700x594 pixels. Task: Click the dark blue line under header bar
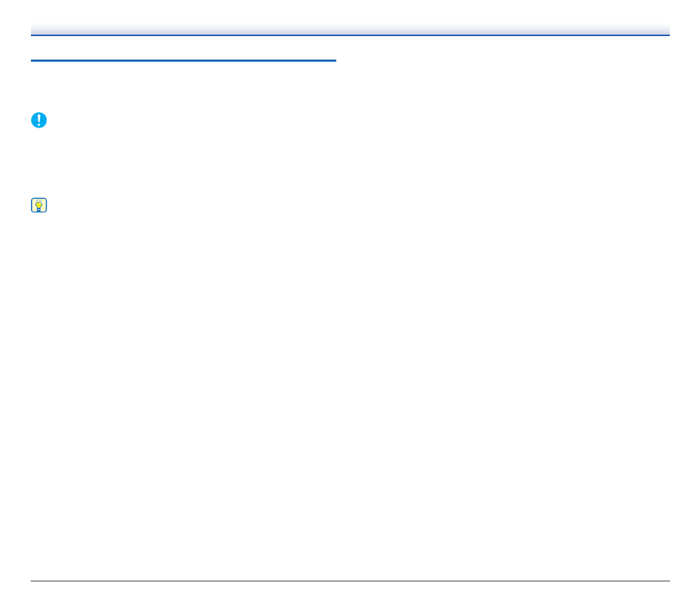(350, 35)
